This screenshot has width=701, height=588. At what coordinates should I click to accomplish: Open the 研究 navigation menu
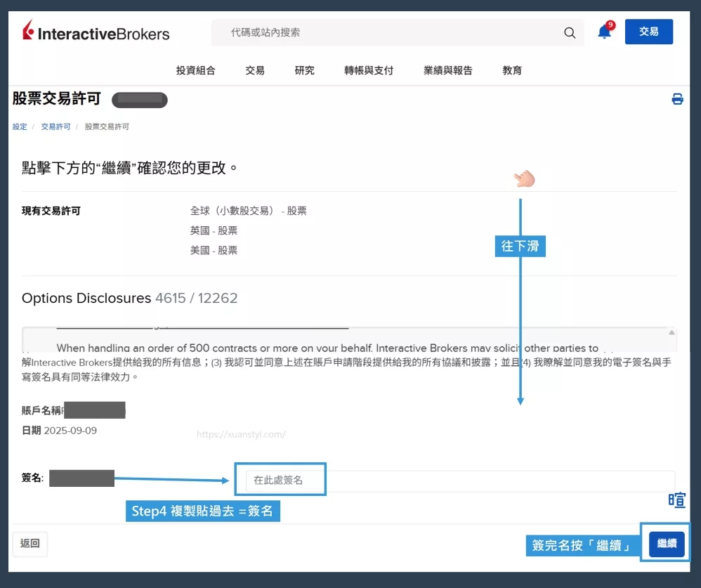305,70
